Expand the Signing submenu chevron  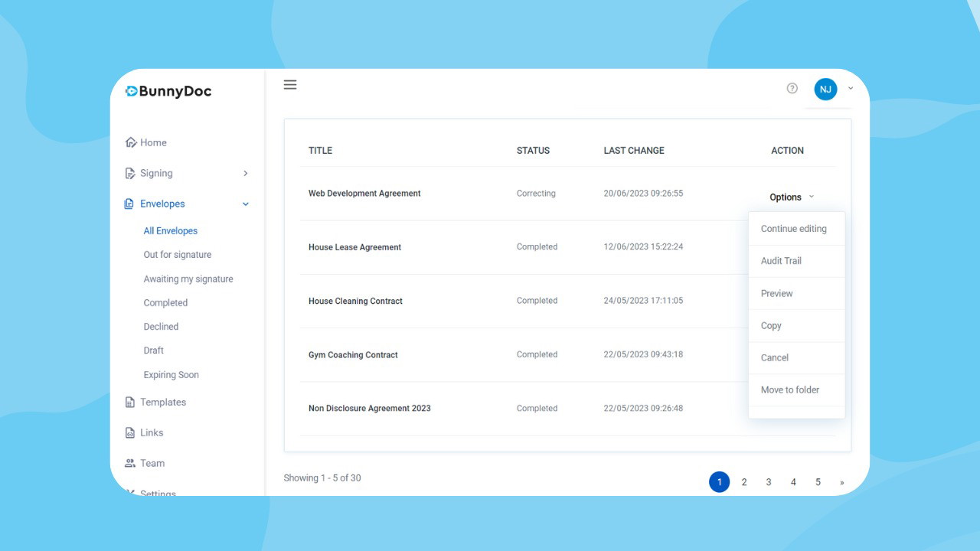point(246,174)
